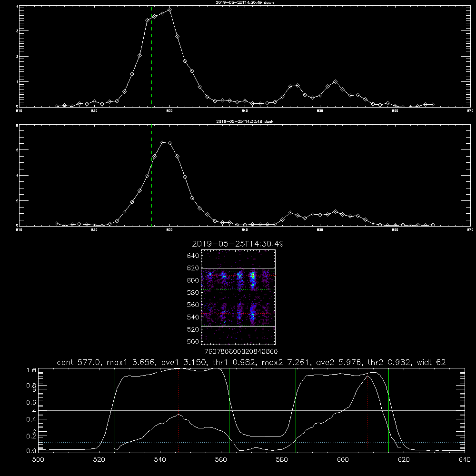
Task: Click the 580 label on bottom plot x-axis
Action: tap(282, 460)
